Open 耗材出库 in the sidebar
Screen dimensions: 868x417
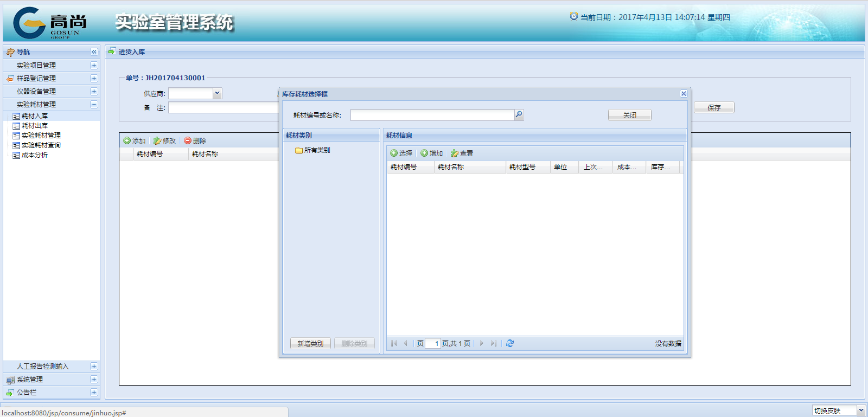[35, 126]
